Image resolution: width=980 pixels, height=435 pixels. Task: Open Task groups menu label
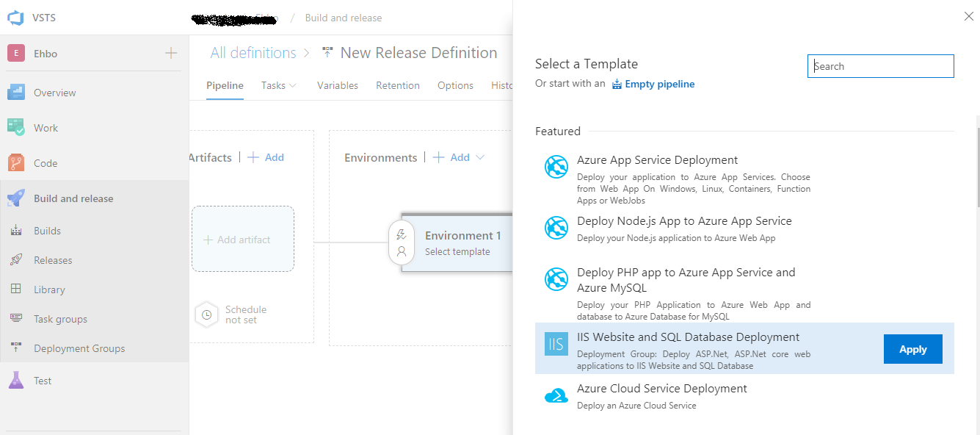60,319
